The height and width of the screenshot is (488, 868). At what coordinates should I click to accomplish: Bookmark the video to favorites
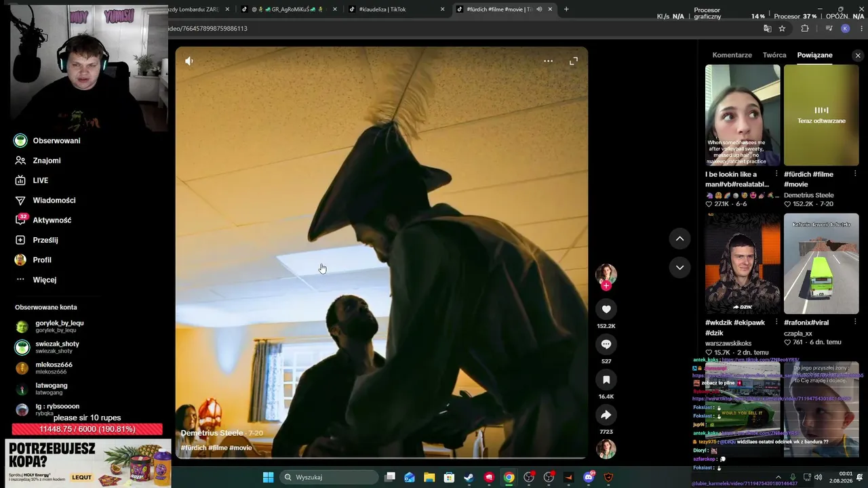606,380
